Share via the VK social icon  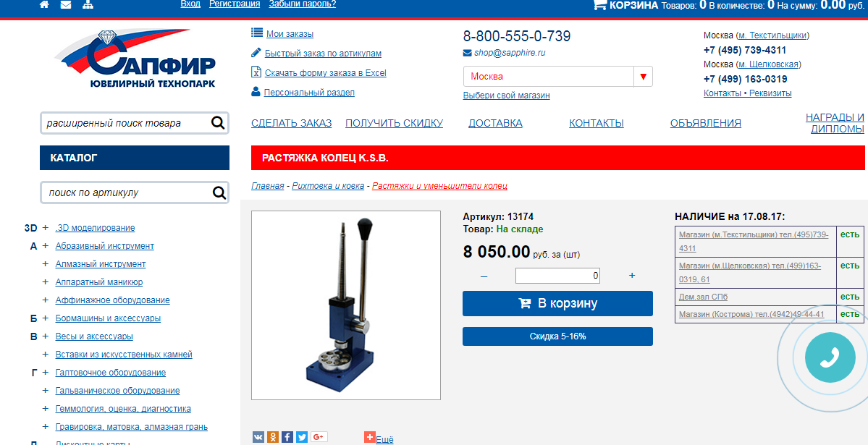click(x=258, y=437)
